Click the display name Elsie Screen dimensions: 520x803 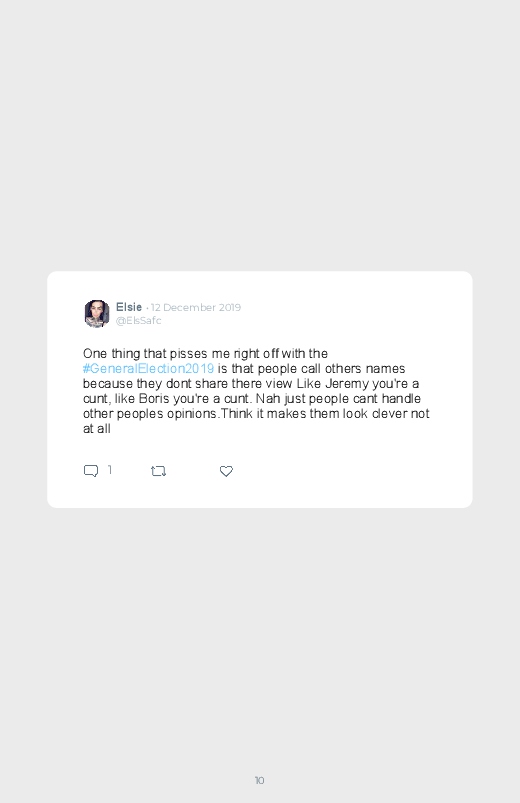click(129, 307)
